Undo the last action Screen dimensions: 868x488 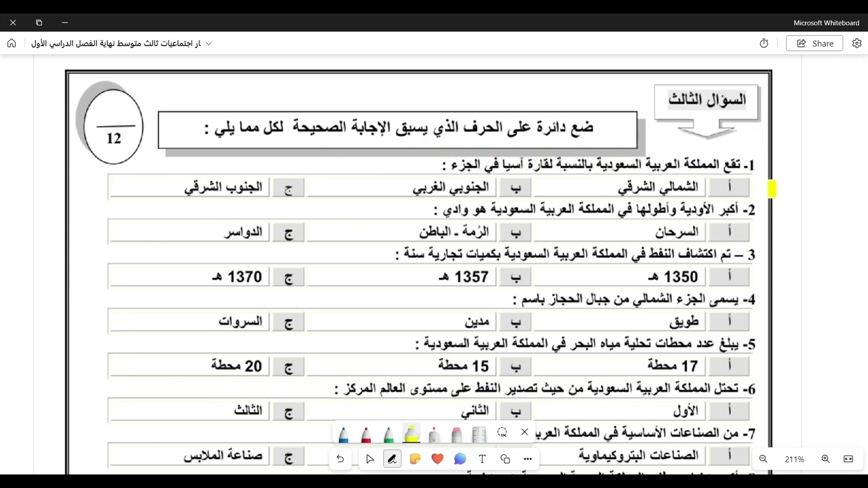(340, 459)
